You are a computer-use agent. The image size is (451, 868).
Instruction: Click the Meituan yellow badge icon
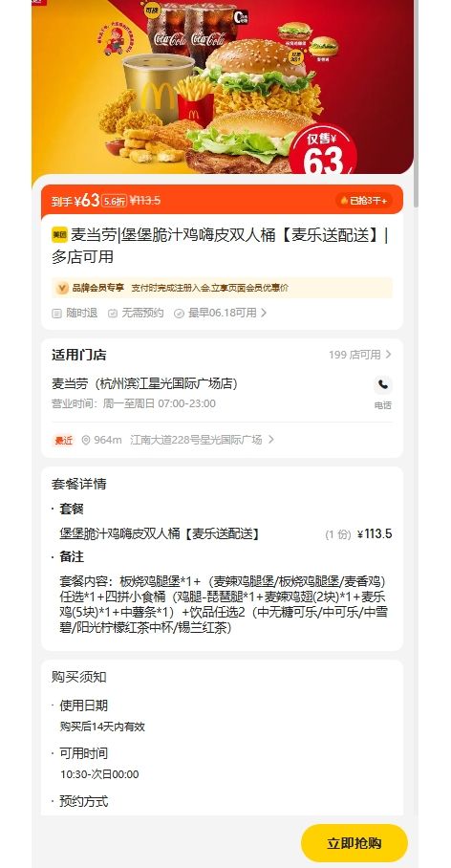coord(59,235)
